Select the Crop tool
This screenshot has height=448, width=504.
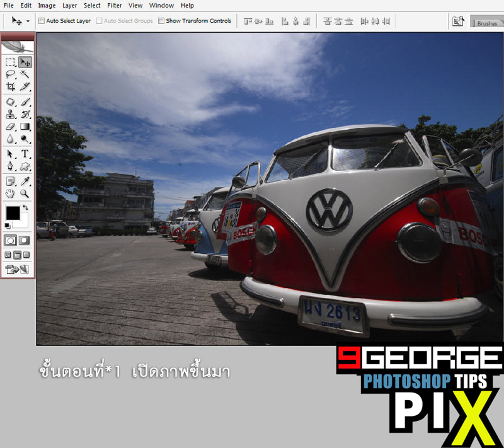click(10, 86)
